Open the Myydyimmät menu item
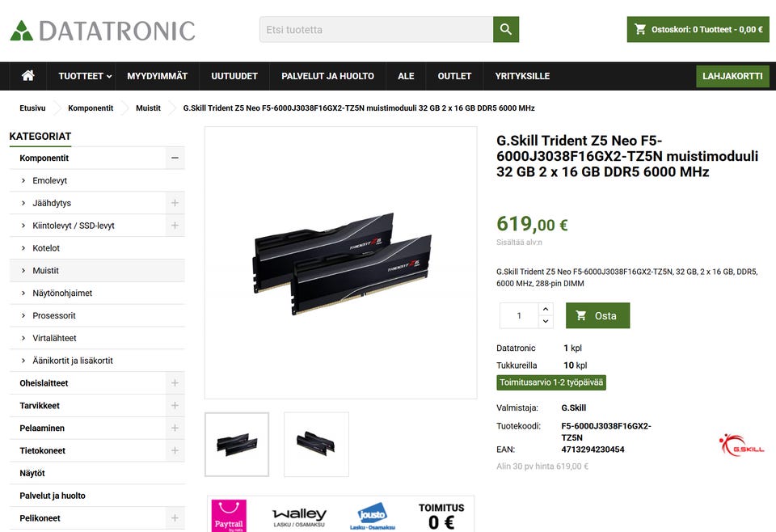Screen dimensions: 776x532 pos(157,76)
